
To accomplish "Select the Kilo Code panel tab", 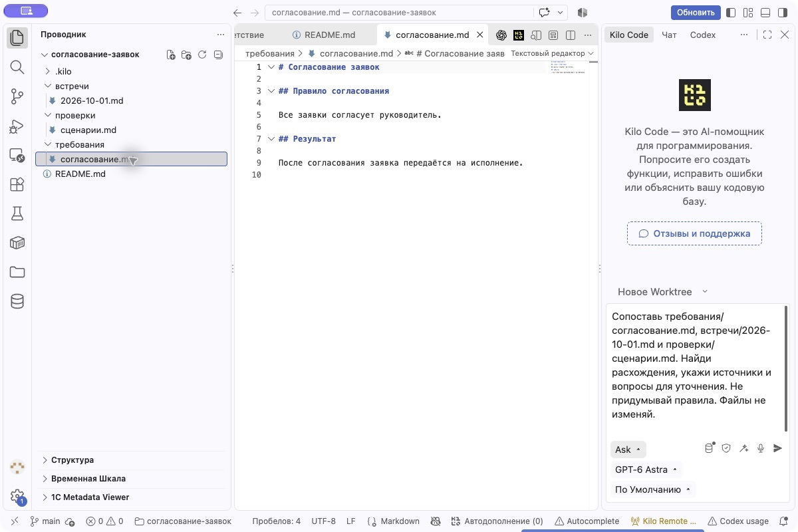I will (x=629, y=35).
